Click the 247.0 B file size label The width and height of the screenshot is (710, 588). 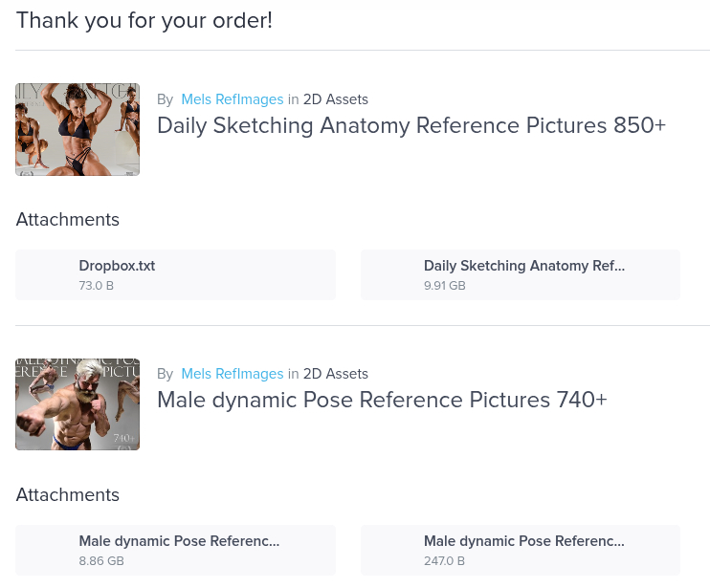point(445,561)
